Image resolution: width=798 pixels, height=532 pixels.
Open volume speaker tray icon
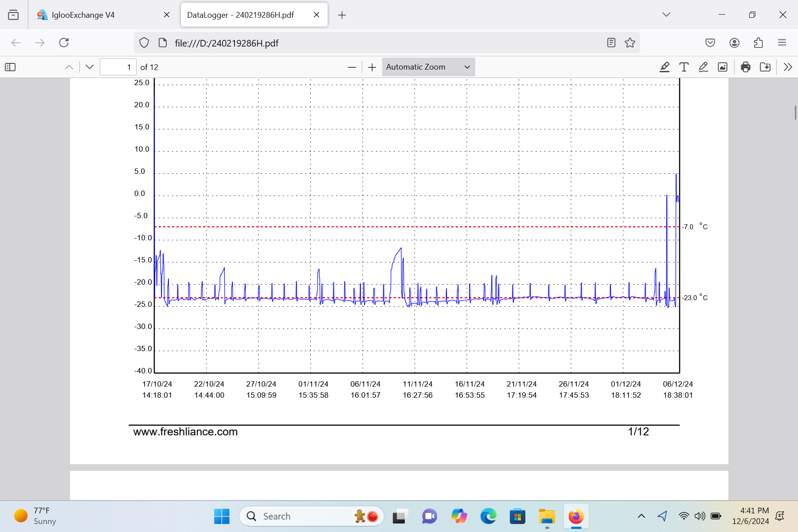(x=700, y=516)
